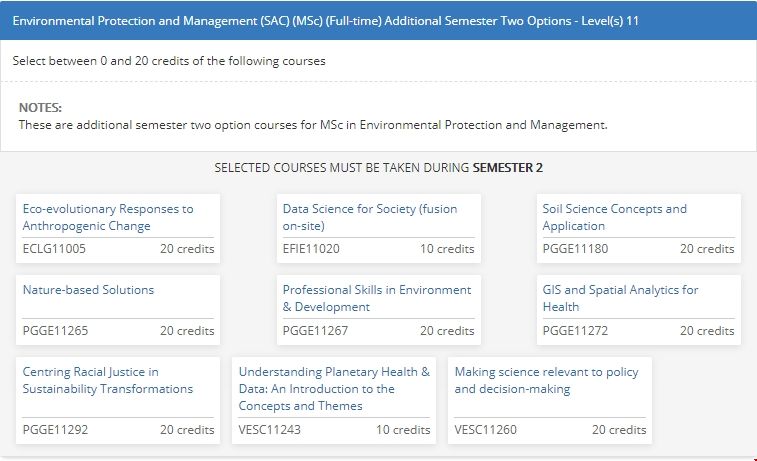Open Eco-evolutionary Responses to Anthropogenic Change course
Viewport: 757px width, 461px height.
coord(107,217)
